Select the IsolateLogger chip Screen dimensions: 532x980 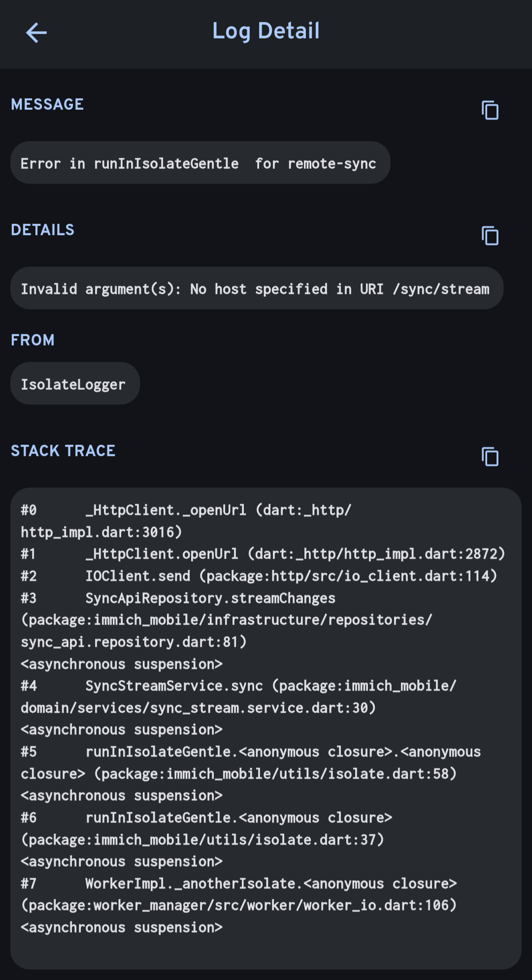pos(74,384)
